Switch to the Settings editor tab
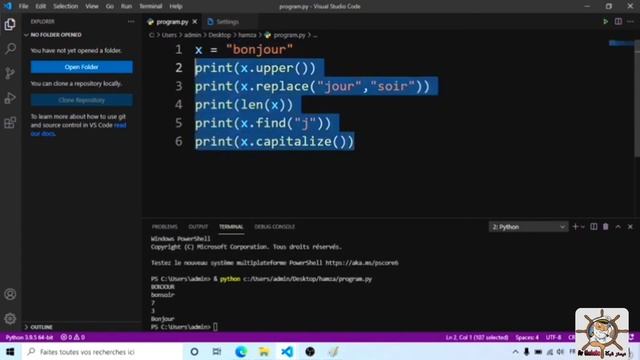The height and width of the screenshot is (360, 640). coord(228,22)
